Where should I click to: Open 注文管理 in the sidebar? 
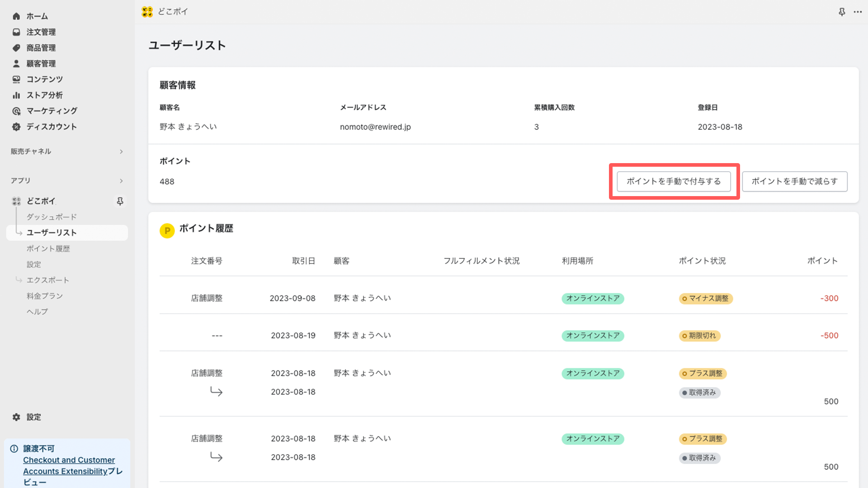[41, 32]
